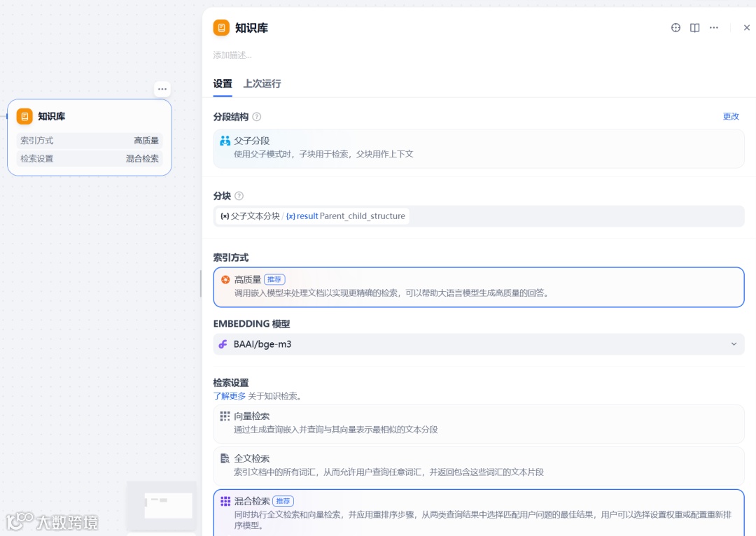Screen dimensions: 756x536
Task: Click the 检索设置 section heading
Action: coord(231,383)
